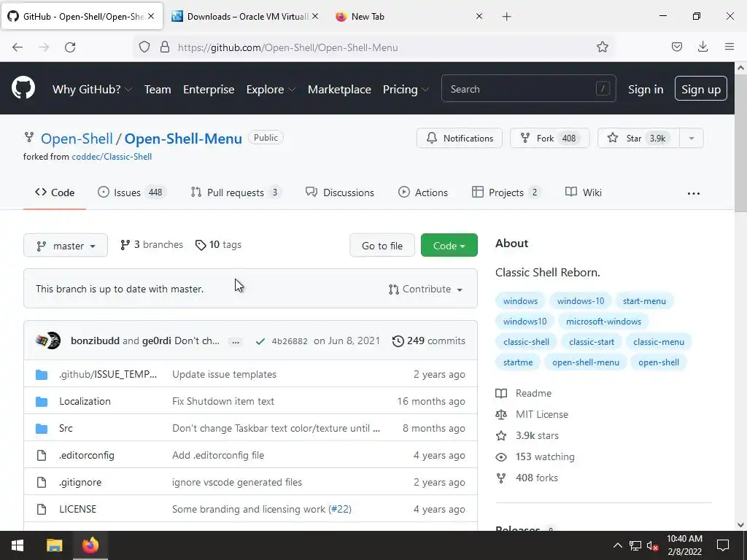Viewport: 747px width, 560px height.
Task: Click the shield tracking protection icon
Action: tap(144, 47)
